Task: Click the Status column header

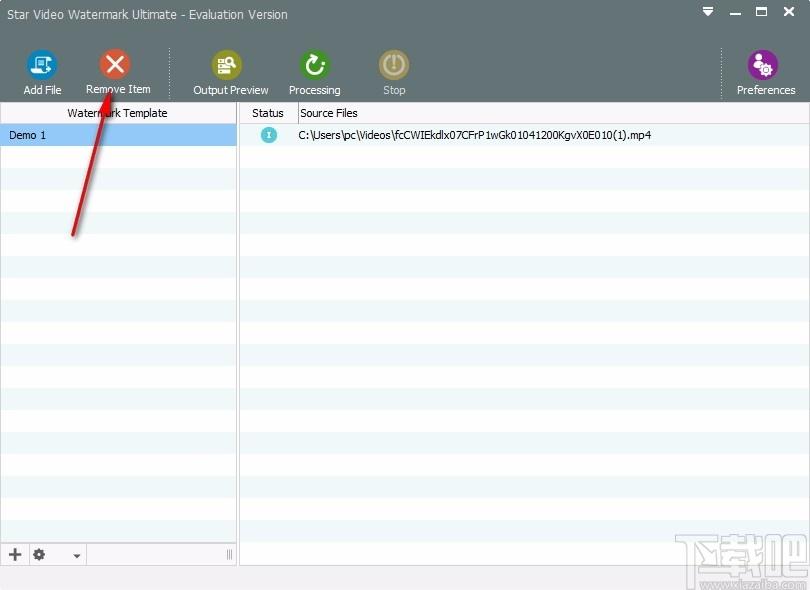Action: click(x=269, y=113)
